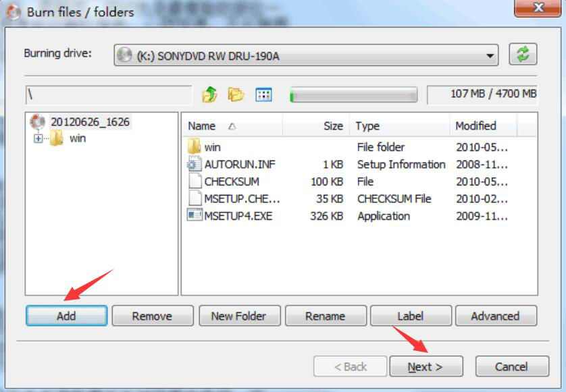Click the disc capacity usage bar

354,95
